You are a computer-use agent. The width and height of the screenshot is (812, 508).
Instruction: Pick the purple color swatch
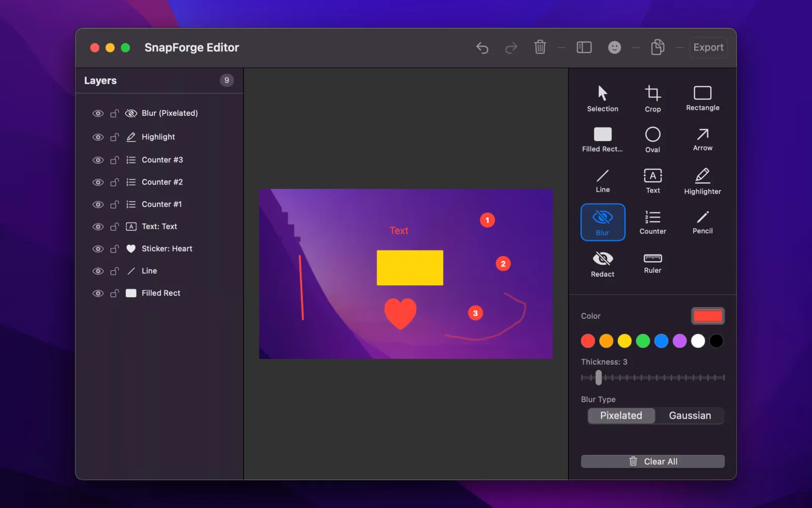(680, 341)
